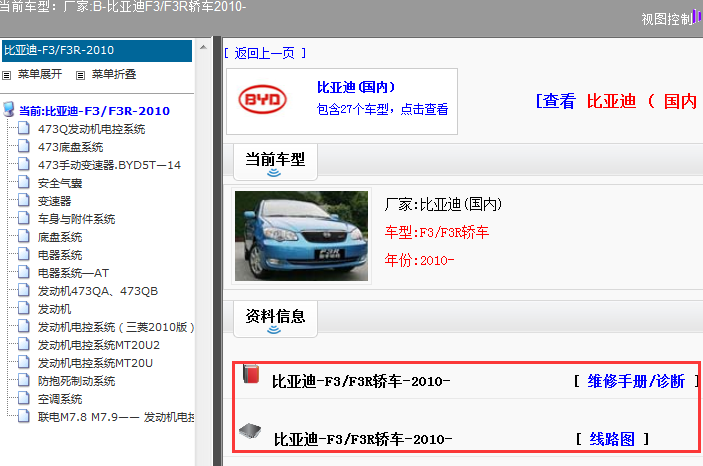The image size is (703, 466).
Task: Click the purple 视图控制 bars icon
Action: pos(697,16)
